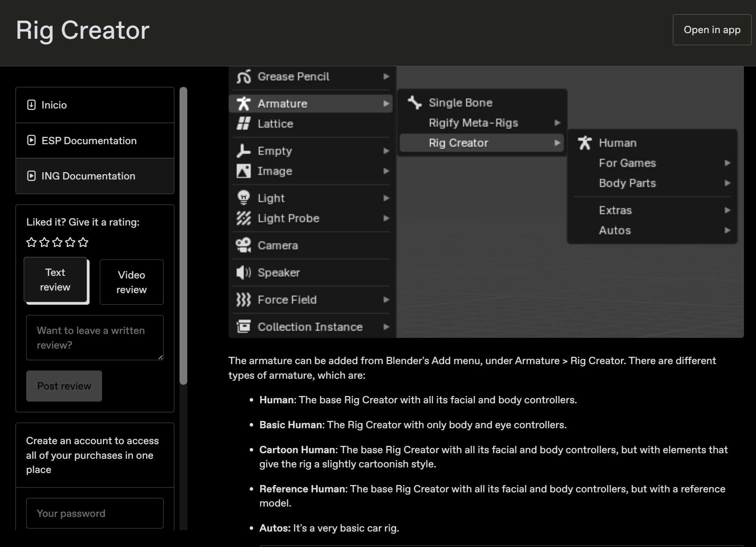
Task: Click the 'Reference Human' bullet heading
Action: tap(303, 489)
